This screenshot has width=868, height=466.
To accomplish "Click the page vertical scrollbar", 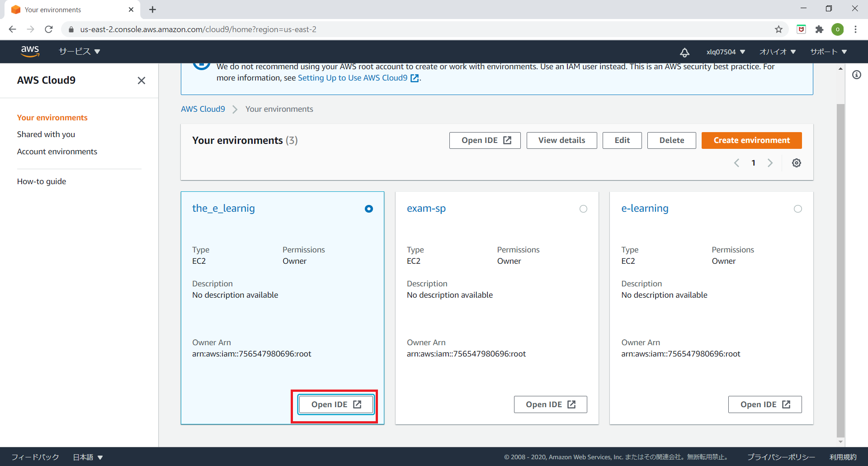I will pos(840,271).
